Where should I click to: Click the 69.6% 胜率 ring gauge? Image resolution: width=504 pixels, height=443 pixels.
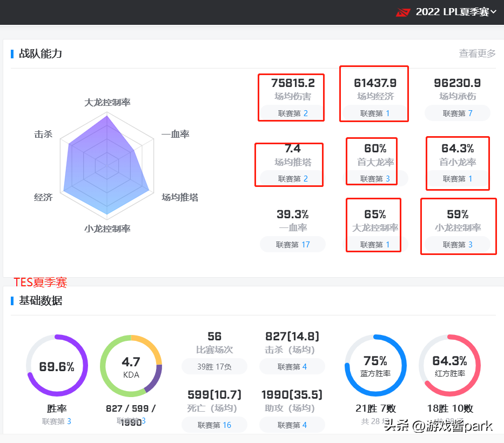57,366
